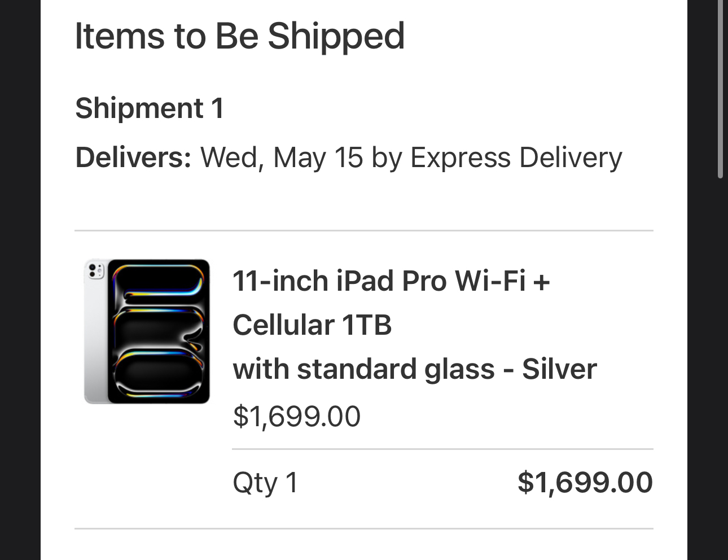The width and height of the screenshot is (728, 560).
Task: Click the iPad Pro product thumbnail
Action: click(147, 331)
